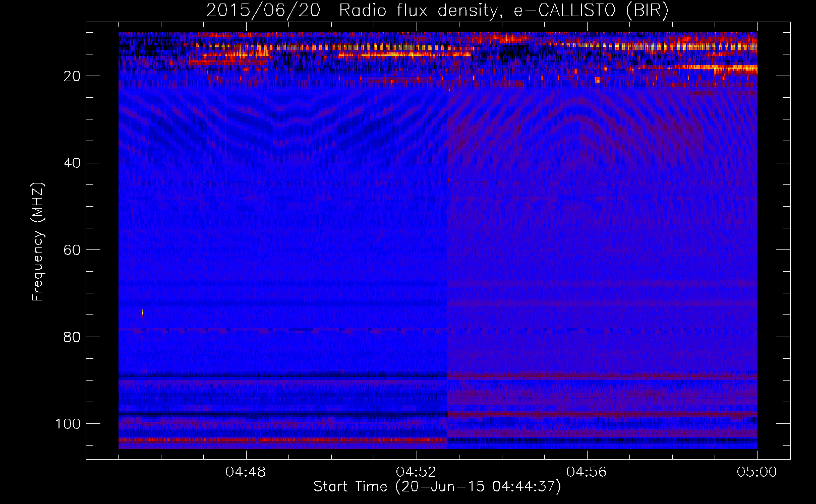The height and width of the screenshot is (504, 816).
Task: Click the 04:48 time tick label
Action: [246, 472]
